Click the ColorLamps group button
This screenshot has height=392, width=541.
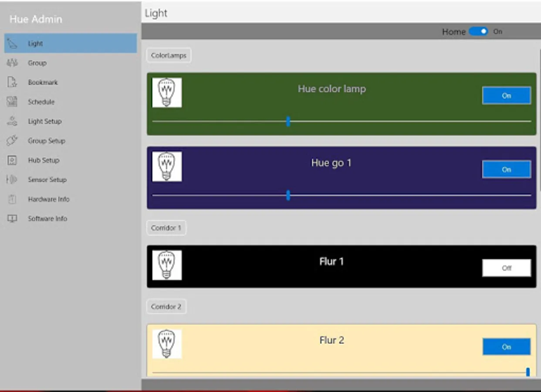click(169, 55)
